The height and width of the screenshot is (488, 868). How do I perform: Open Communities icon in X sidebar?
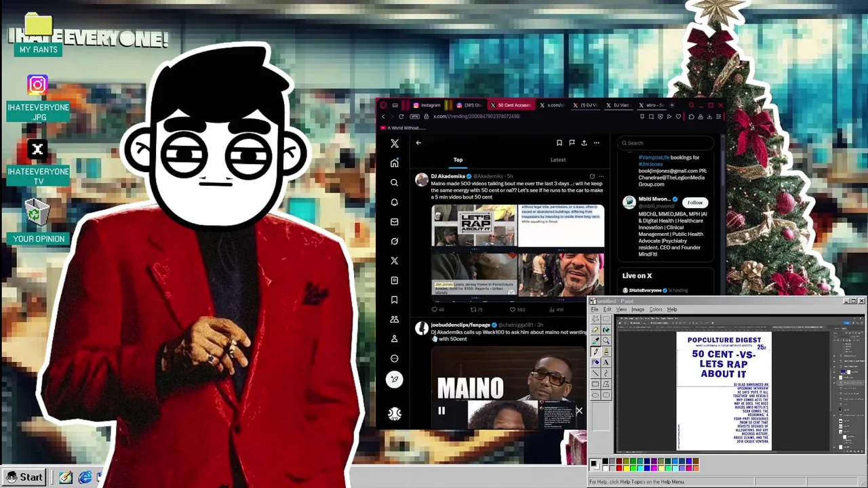click(x=394, y=319)
